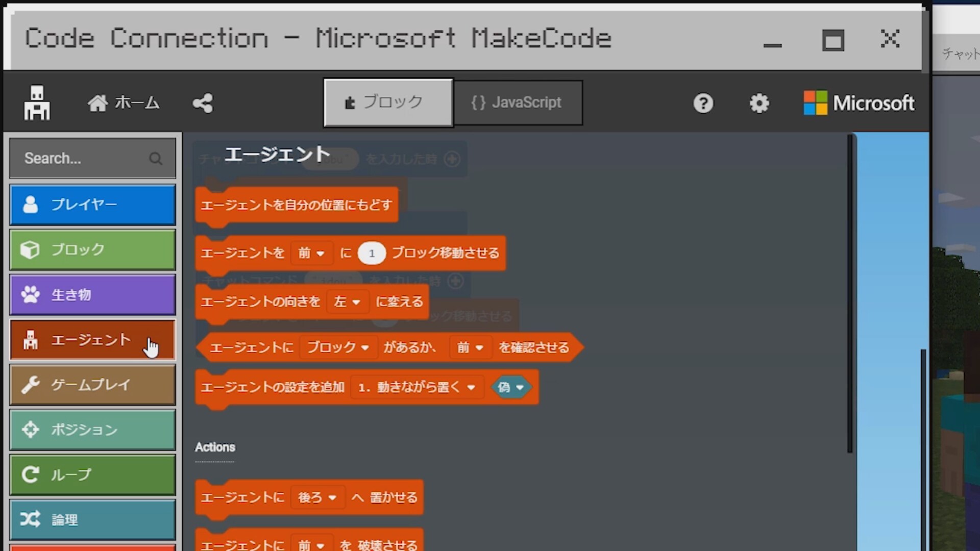
Task: Open the share project icon
Action: [x=203, y=103]
